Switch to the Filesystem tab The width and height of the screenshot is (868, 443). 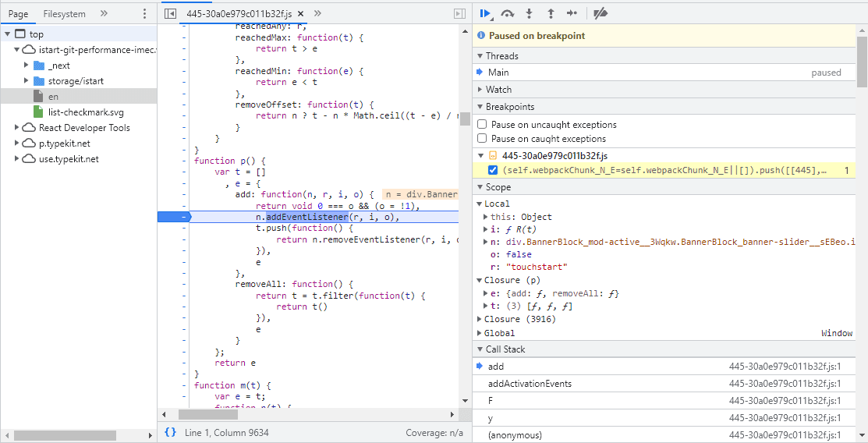click(x=64, y=14)
